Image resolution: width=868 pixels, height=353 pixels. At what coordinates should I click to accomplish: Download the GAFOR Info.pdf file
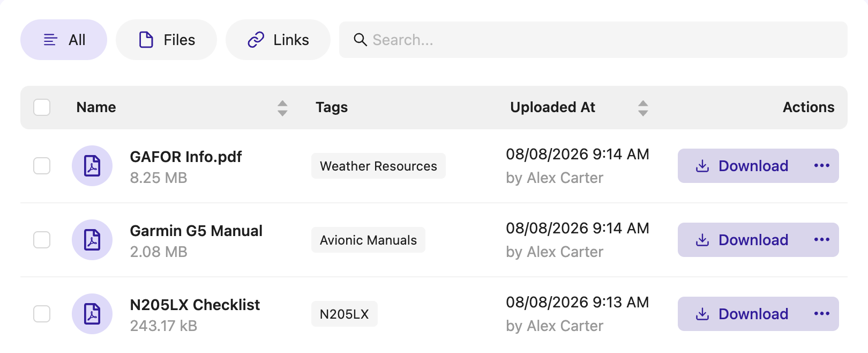[742, 166]
